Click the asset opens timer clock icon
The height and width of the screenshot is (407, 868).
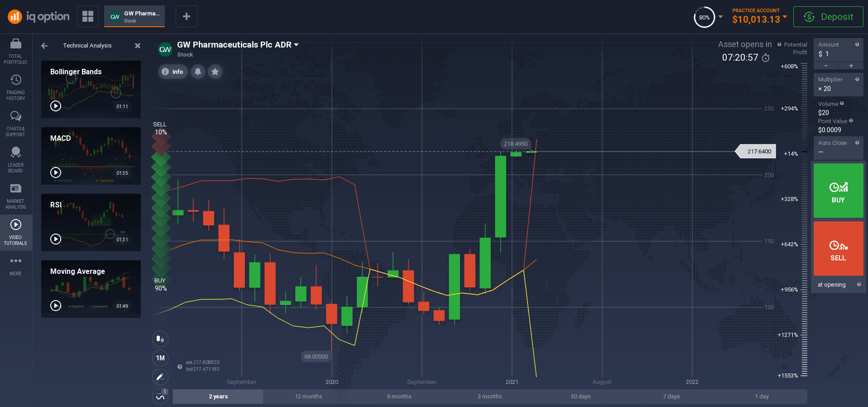pyautogui.click(x=766, y=57)
